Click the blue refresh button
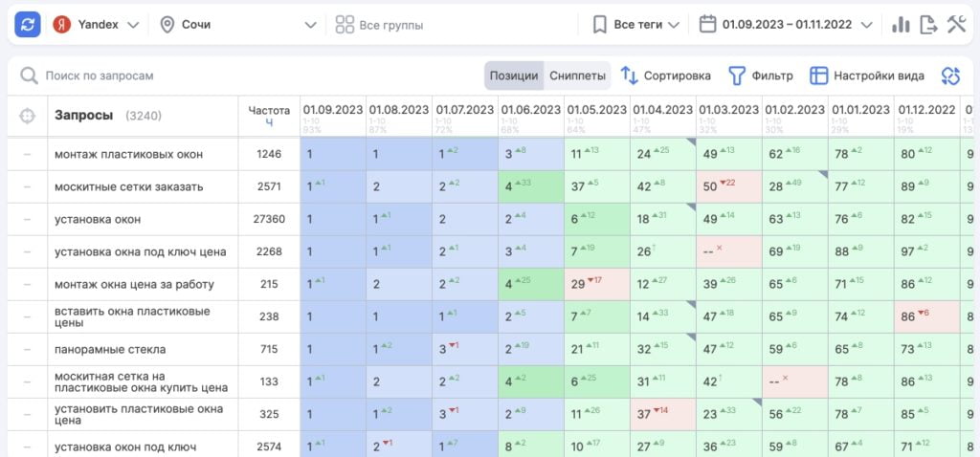Viewport: 980px width, 457px height. pos(28,24)
